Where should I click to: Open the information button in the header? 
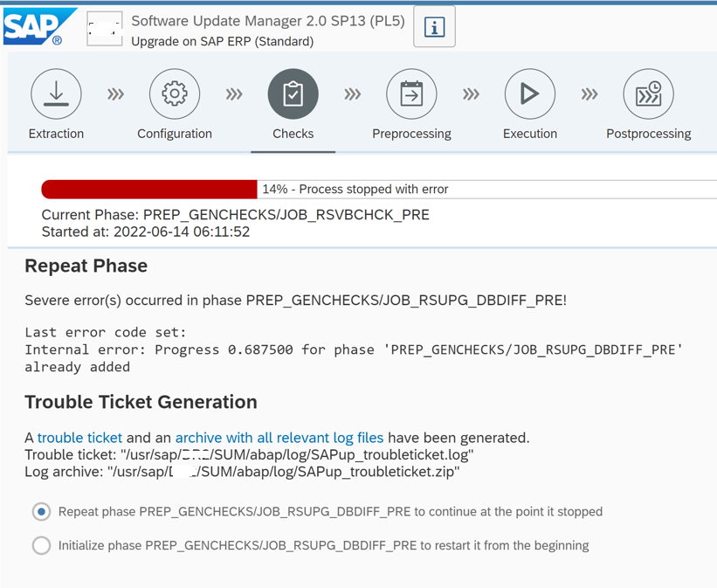tap(434, 26)
